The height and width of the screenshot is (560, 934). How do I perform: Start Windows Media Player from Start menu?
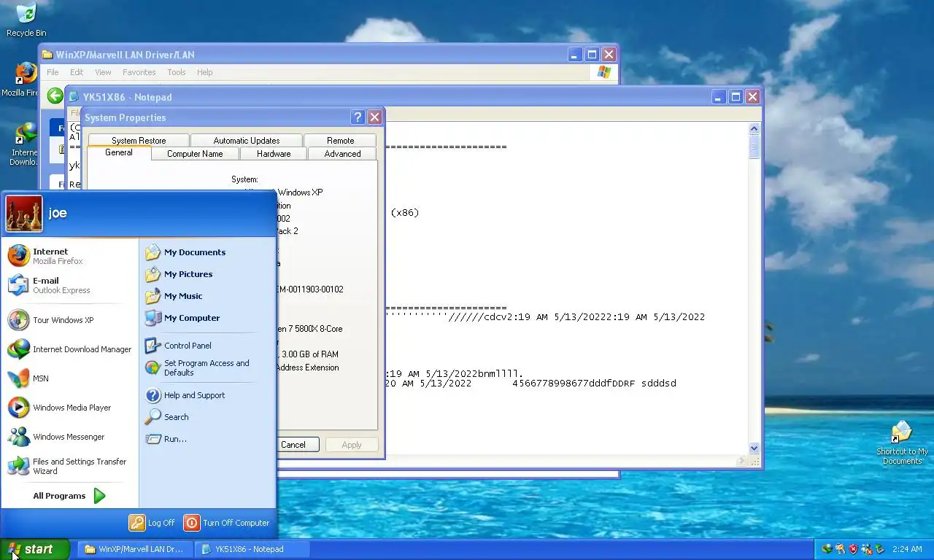70,408
